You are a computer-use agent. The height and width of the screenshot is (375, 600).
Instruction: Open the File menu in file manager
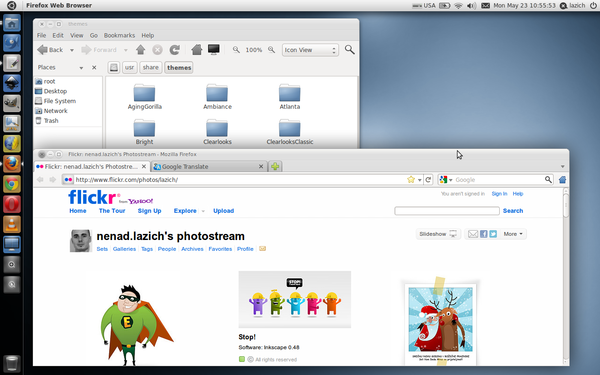41,35
